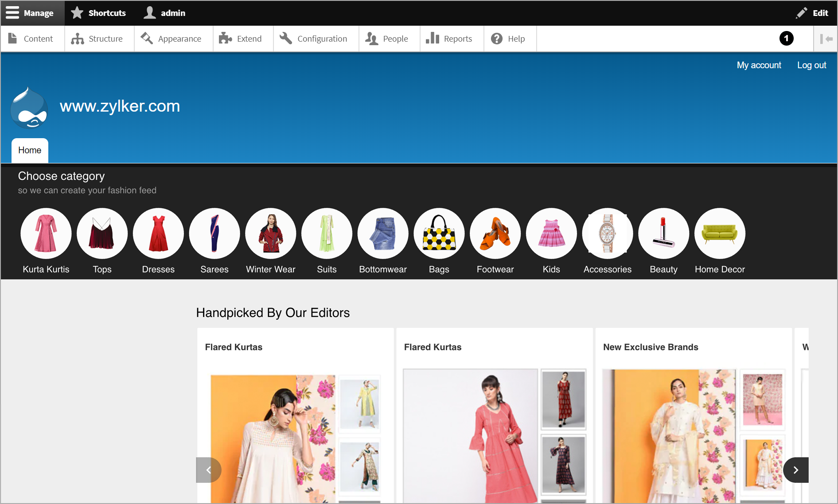Choose the Footwear category icon

coord(495,233)
